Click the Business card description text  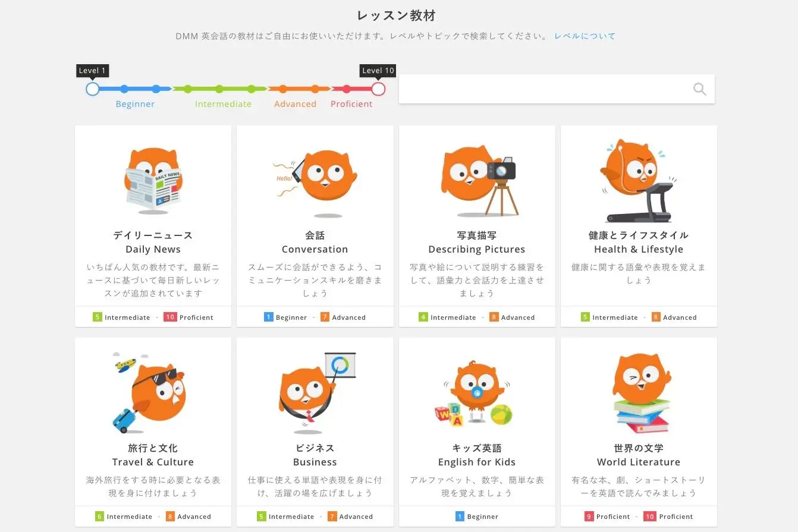pos(315,486)
